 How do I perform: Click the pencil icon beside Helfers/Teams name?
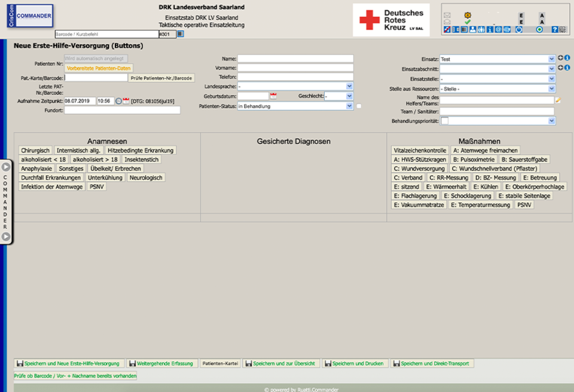[x=558, y=100]
